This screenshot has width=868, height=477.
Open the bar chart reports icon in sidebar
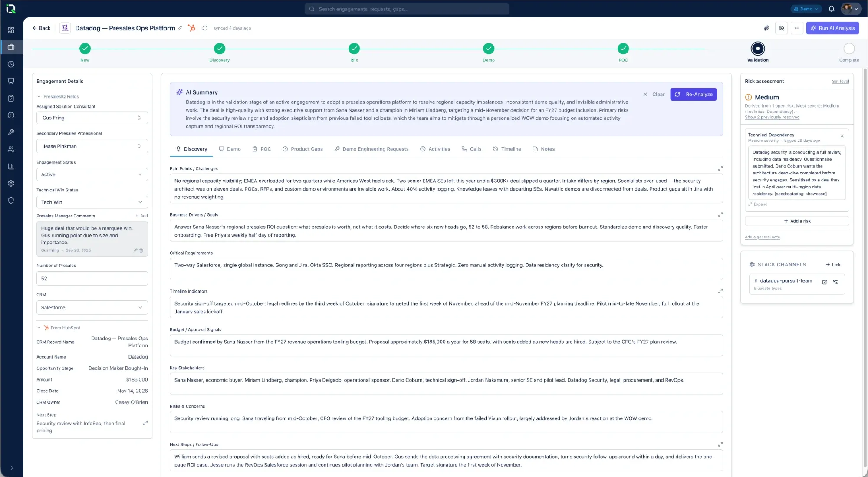(11, 166)
